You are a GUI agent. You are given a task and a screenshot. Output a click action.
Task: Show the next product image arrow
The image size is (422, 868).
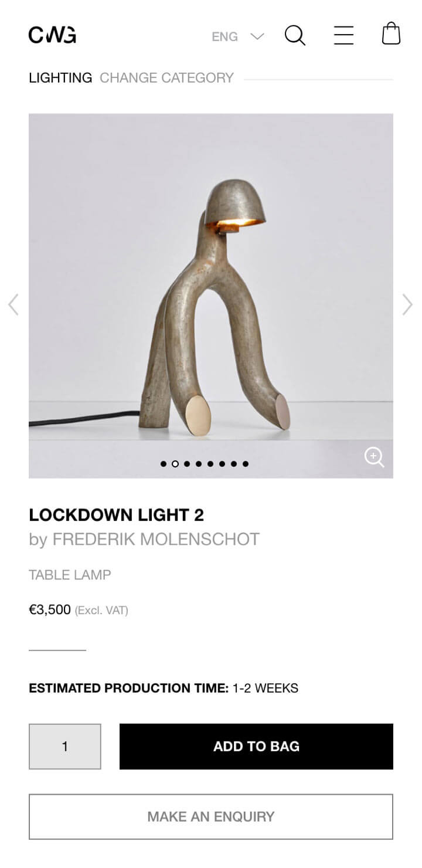(x=407, y=304)
